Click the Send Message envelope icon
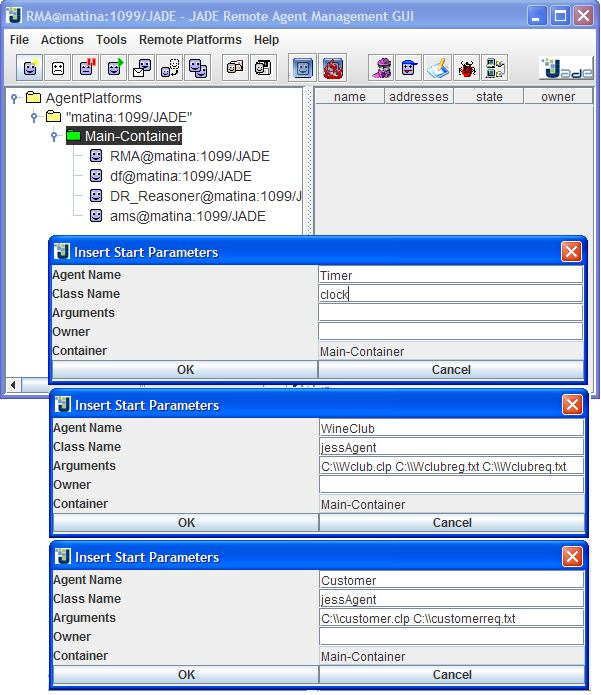The image size is (601, 695). (x=142, y=68)
